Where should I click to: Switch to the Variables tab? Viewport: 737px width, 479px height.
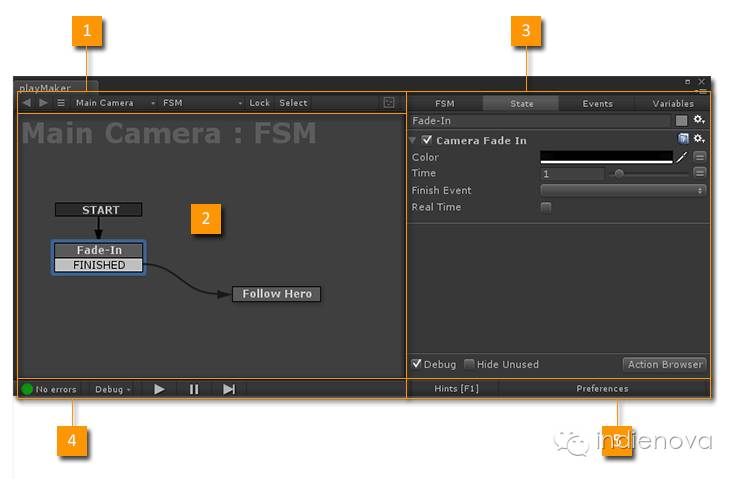[673, 103]
